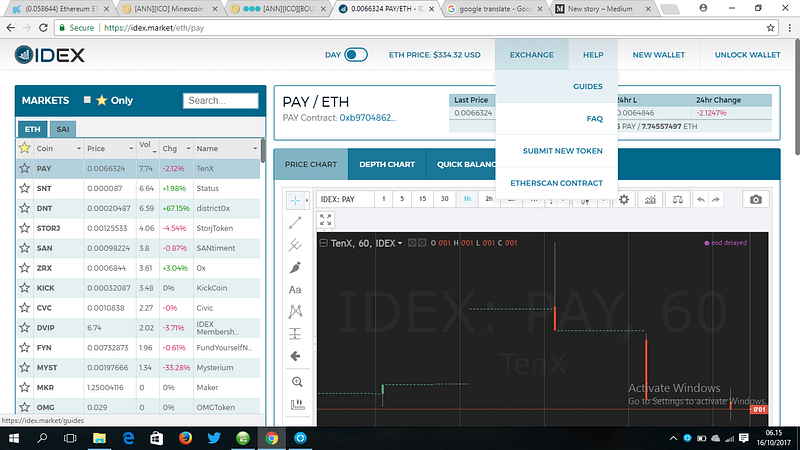Toggle the ZRX coin favorite star

pos(24,268)
